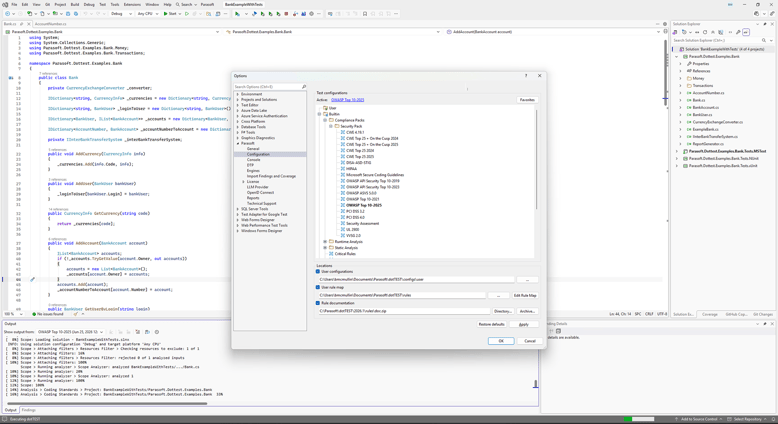Select General under Parasoft options
Image resolution: width=778 pixels, height=424 pixels.
tap(253, 149)
